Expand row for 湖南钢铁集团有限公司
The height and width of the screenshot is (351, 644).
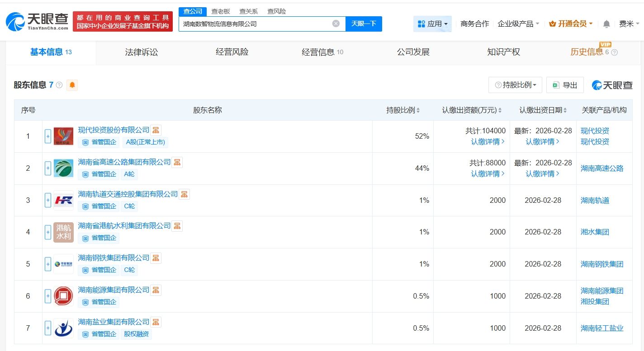click(x=48, y=264)
